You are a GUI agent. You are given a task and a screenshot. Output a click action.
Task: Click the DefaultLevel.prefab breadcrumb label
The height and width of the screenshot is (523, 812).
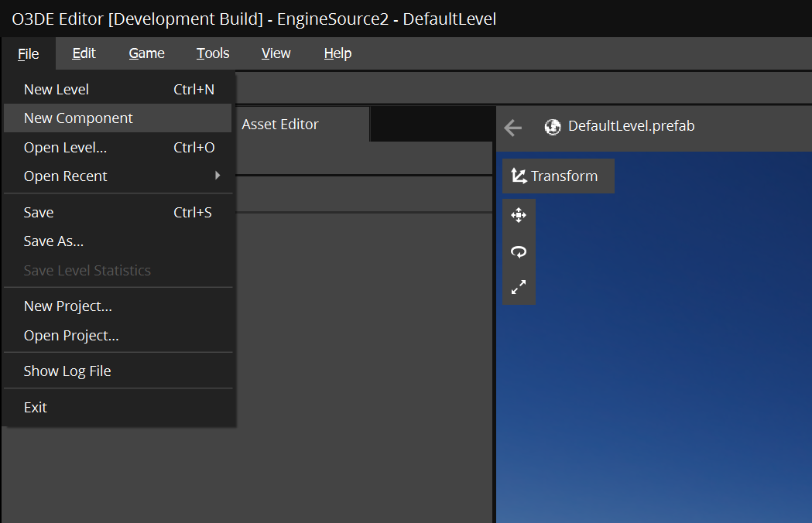632,126
